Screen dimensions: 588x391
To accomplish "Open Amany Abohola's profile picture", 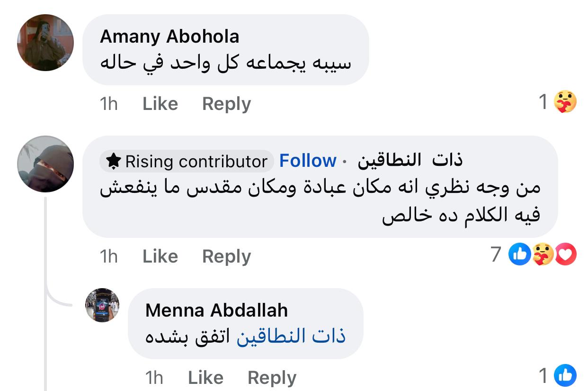I will coord(45,43).
